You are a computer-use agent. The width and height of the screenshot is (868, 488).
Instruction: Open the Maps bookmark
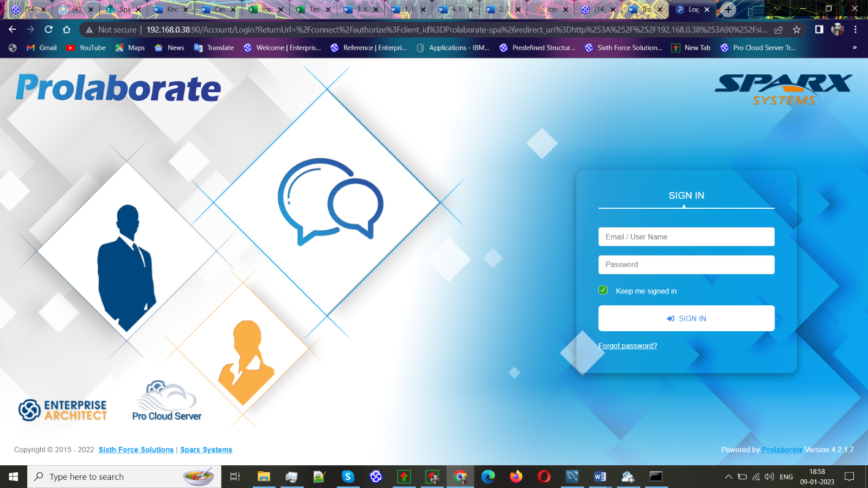[130, 48]
